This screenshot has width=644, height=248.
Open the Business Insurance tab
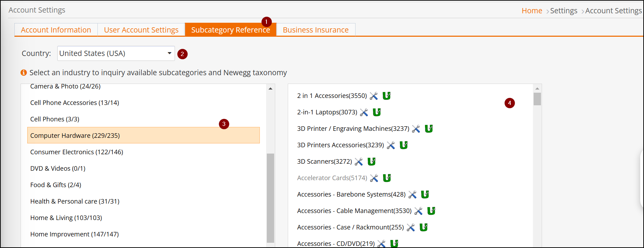pos(316,30)
